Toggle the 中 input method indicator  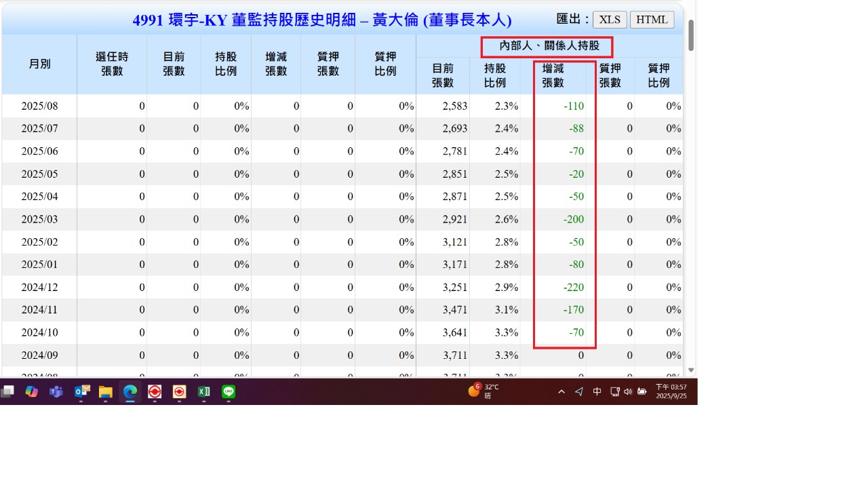click(x=597, y=391)
